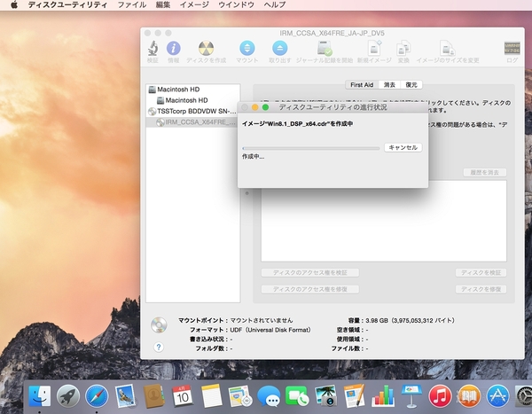Select indented Macintosh HD volume in sidebar
Image resolution: width=532 pixels, height=414 pixels.
click(193, 100)
